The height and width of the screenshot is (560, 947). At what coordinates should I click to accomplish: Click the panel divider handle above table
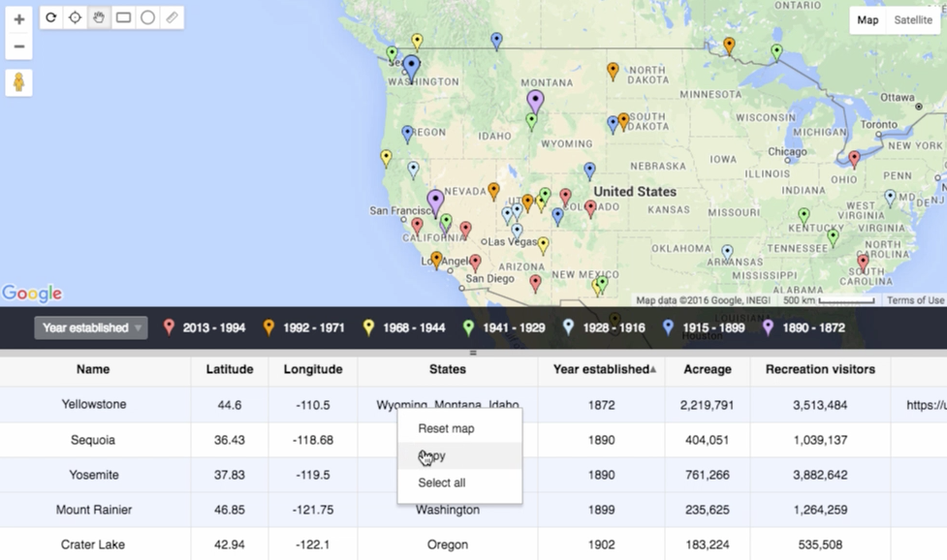[x=473, y=353]
